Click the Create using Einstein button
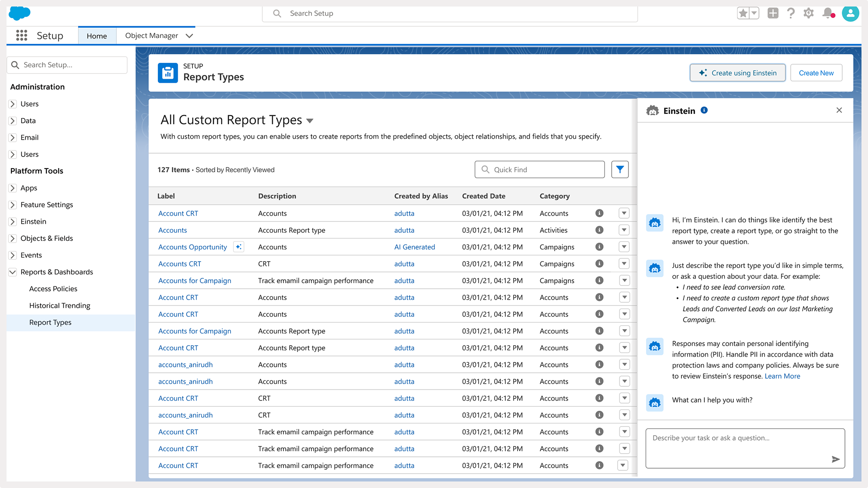This screenshot has width=868, height=488. [737, 73]
